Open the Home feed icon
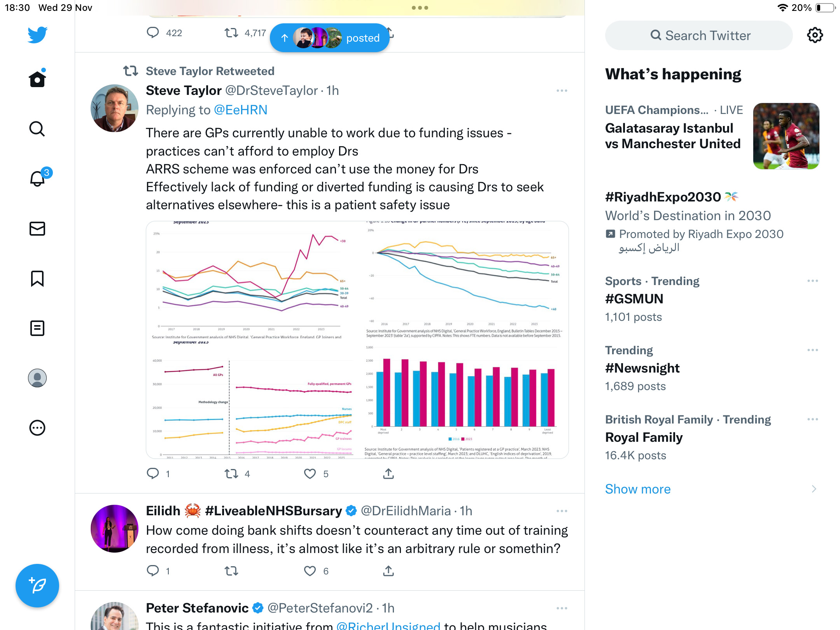The image size is (840, 630). (37, 79)
